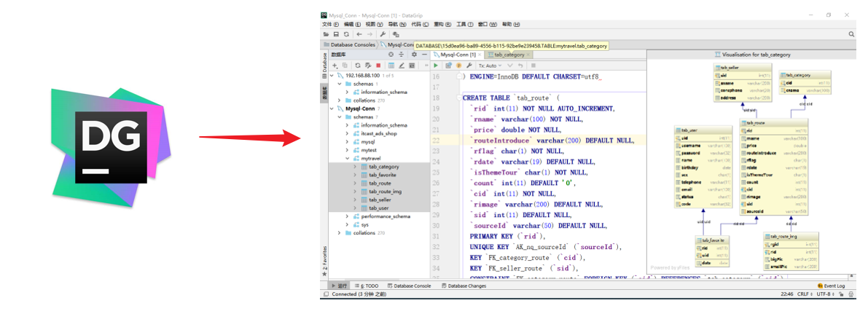The image size is (868, 311).
Task: Click the commit checkmark icon
Action: [510, 66]
